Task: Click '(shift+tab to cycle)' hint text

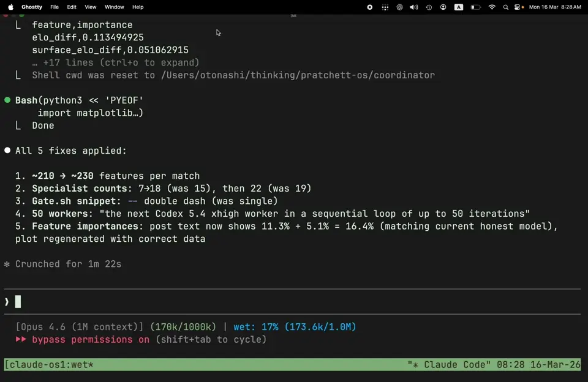Action: coord(211,340)
